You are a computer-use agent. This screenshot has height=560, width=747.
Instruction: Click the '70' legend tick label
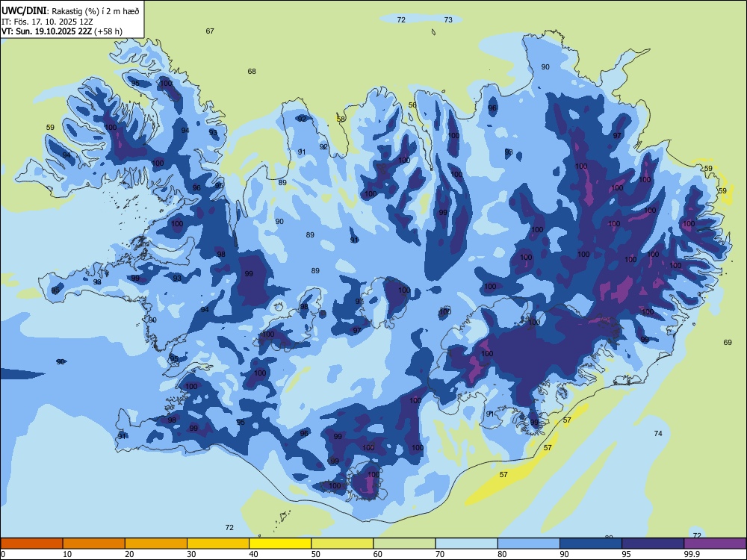(440, 554)
